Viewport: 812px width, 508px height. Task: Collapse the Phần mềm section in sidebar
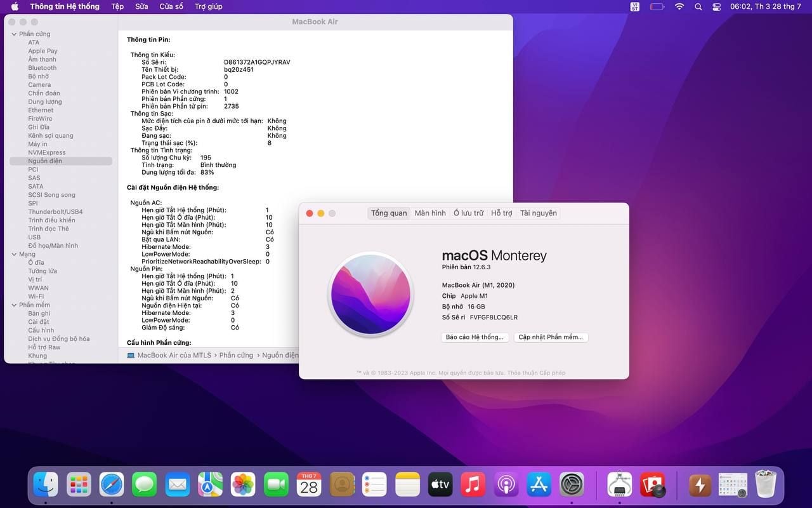point(15,305)
